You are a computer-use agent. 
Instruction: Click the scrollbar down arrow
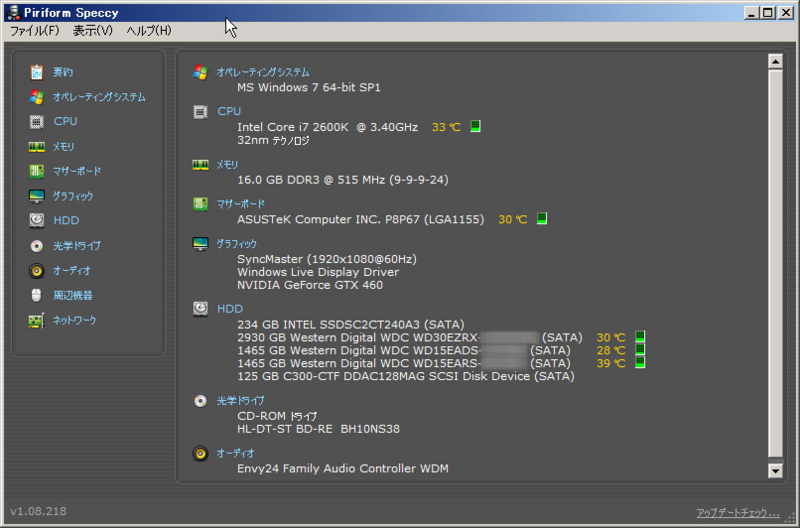pyautogui.click(x=776, y=470)
